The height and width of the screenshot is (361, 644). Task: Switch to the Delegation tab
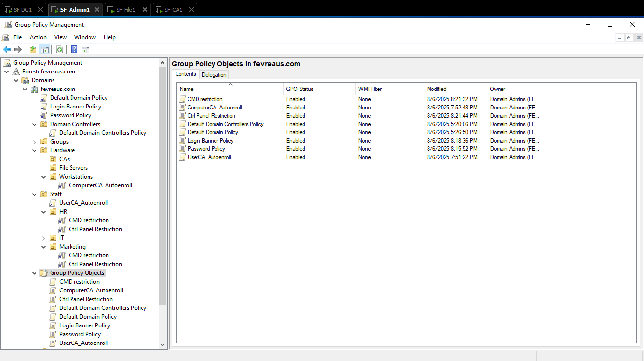214,74
